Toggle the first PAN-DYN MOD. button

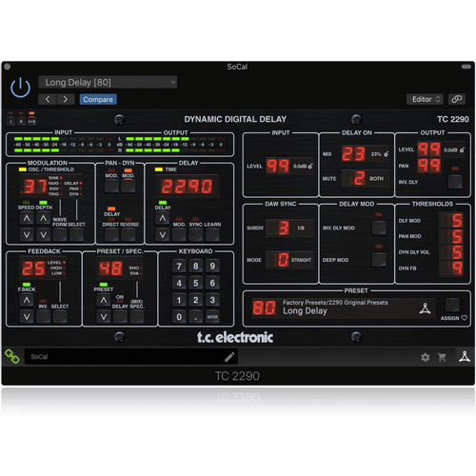point(111,186)
